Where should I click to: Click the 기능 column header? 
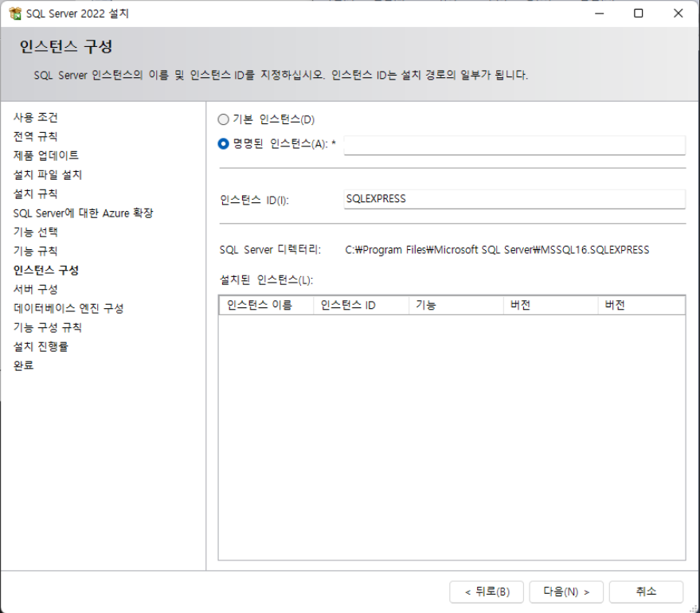(456, 305)
